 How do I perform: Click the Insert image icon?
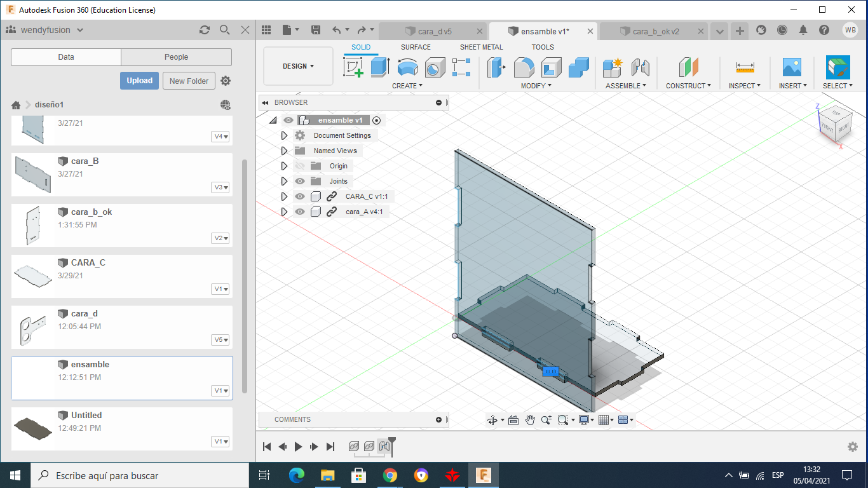click(x=792, y=67)
